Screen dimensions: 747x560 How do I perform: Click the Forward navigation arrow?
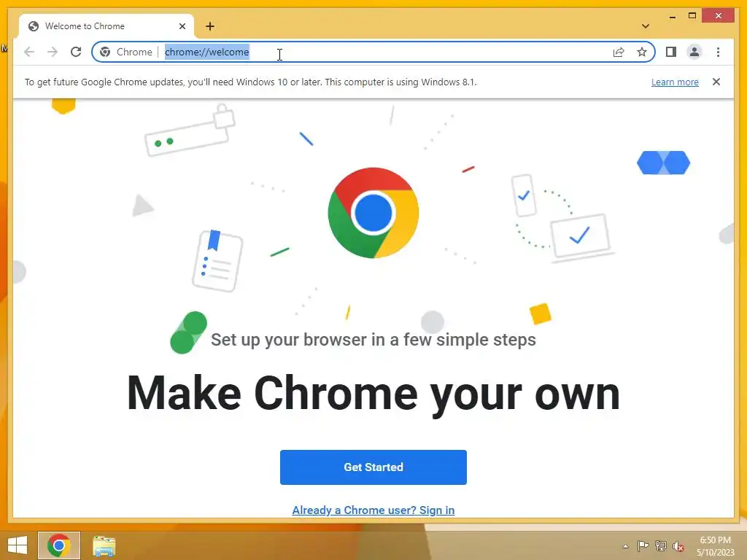pos(53,52)
